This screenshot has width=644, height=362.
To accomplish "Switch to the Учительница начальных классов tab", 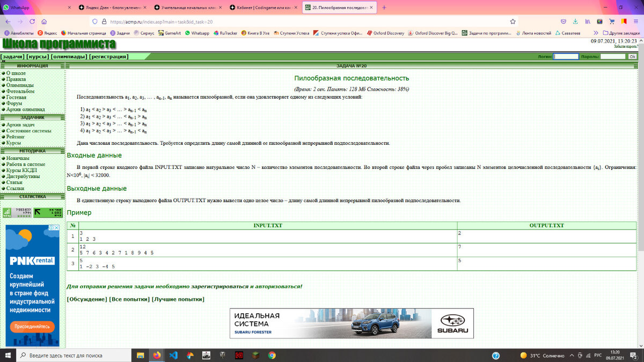I will (x=187, y=8).
